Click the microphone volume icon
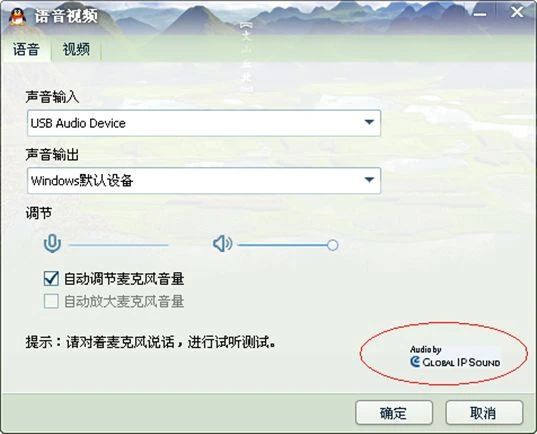Image resolution: width=537 pixels, height=434 pixels. coord(52,244)
